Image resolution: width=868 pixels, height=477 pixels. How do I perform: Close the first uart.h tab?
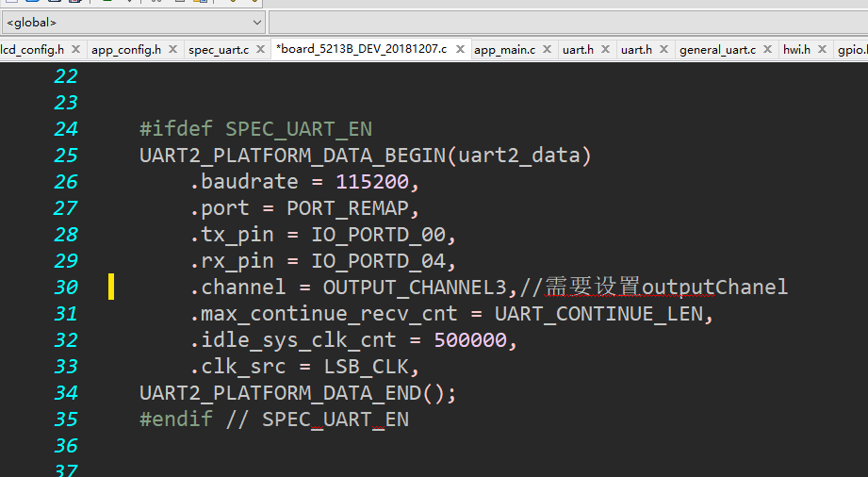click(x=605, y=49)
